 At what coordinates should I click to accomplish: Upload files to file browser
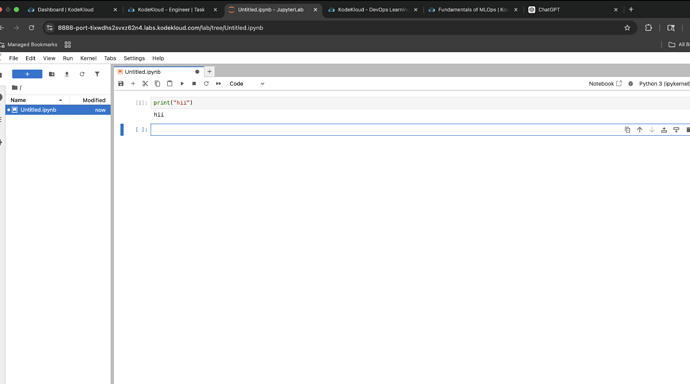[66, 74]
